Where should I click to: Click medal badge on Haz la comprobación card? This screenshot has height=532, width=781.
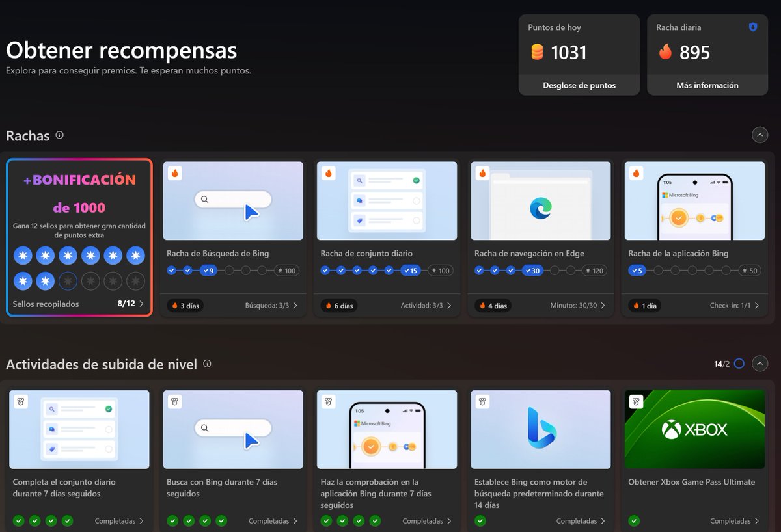[328, 402]
